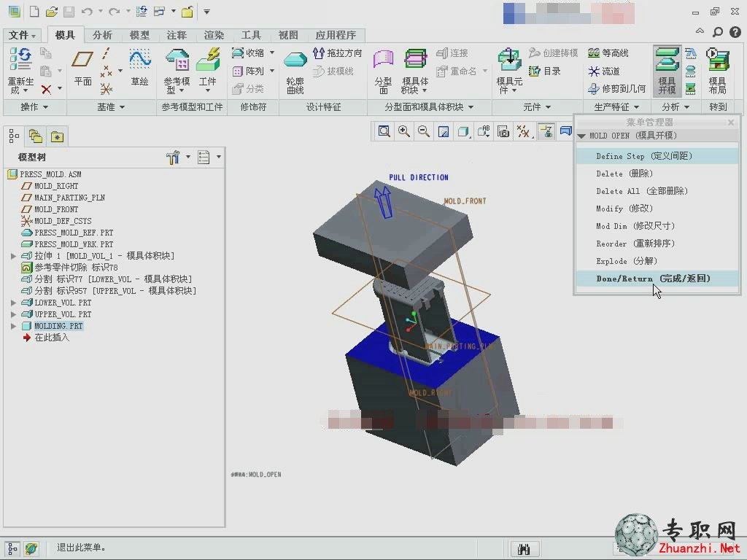
Task: Click Done/Return (完成/返回)
Action: click(657, 279)
